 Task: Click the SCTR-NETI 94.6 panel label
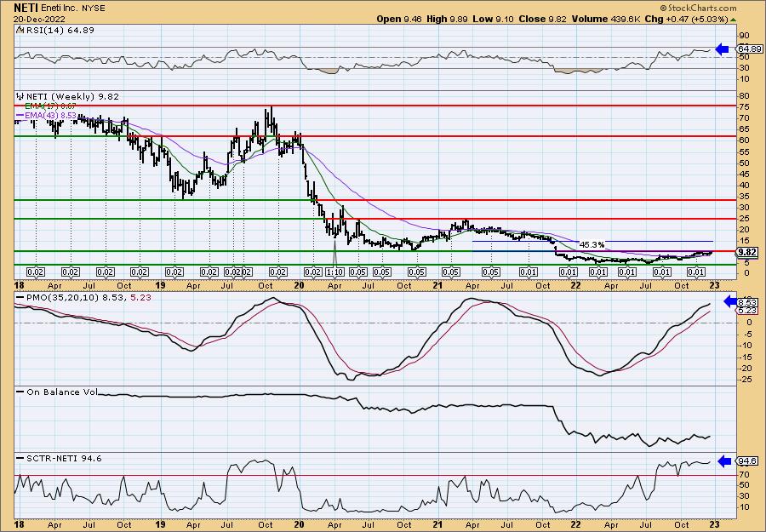[64, 458]
